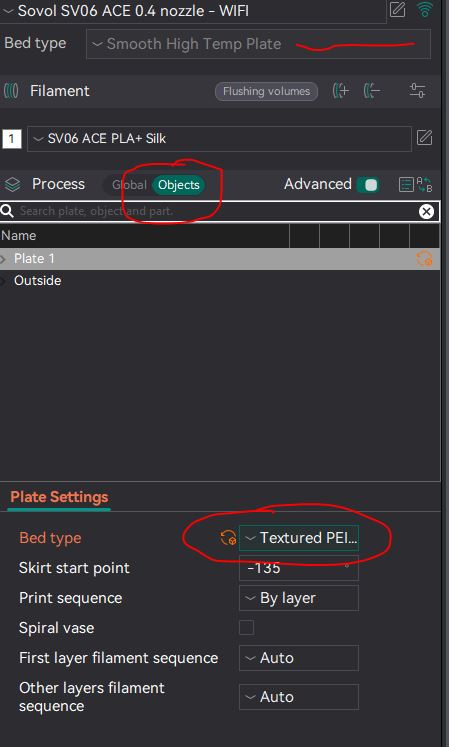Remove a filament with the minus icon
Viewport: 449px width, 747px height.
click(372, 91)
